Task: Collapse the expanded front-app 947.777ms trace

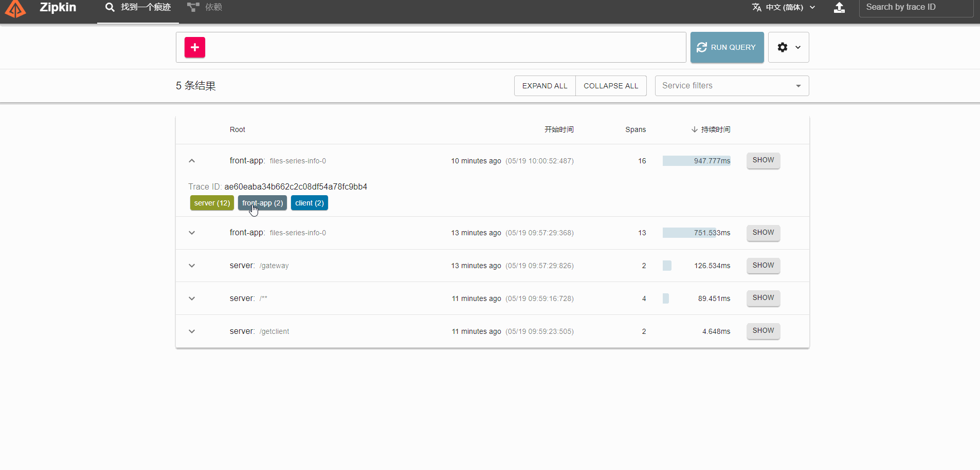Action: [192, 161]
